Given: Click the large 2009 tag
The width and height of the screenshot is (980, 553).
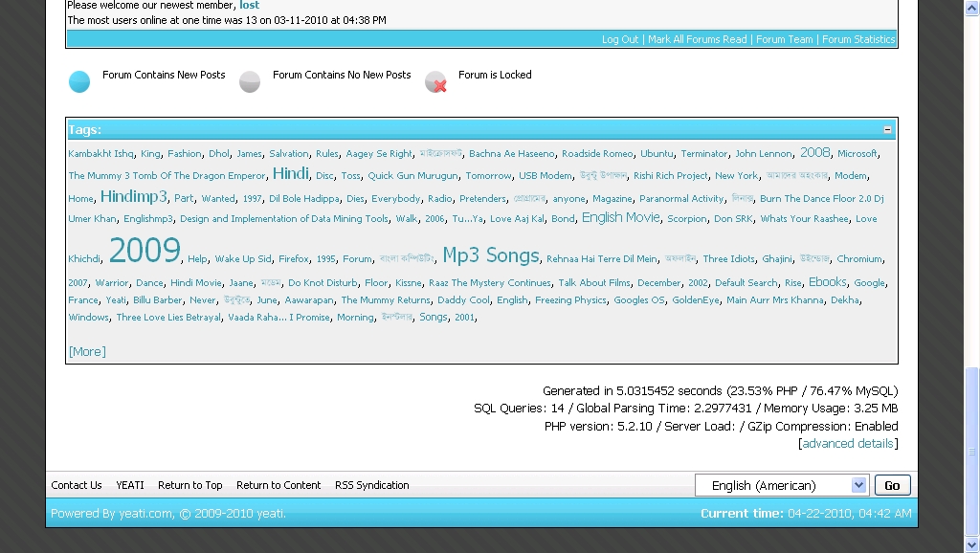Looking at the screenshot, I should pos(145,251).
